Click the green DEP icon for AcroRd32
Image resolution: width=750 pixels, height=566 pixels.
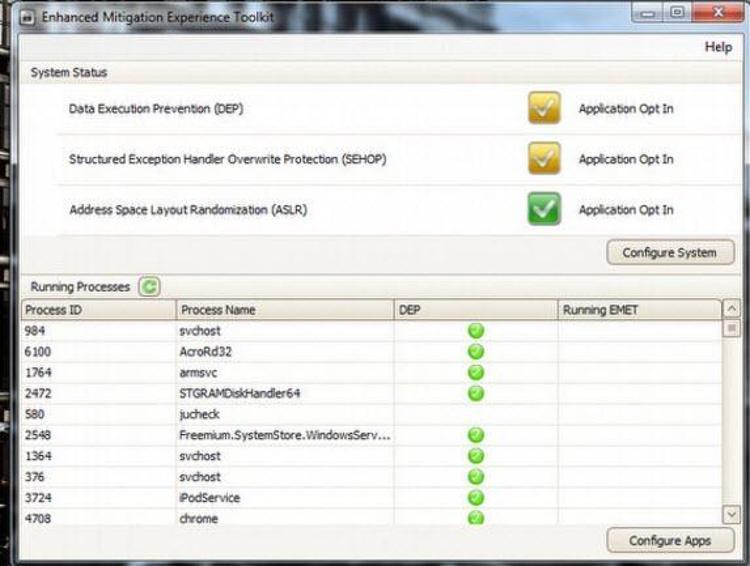476,351
